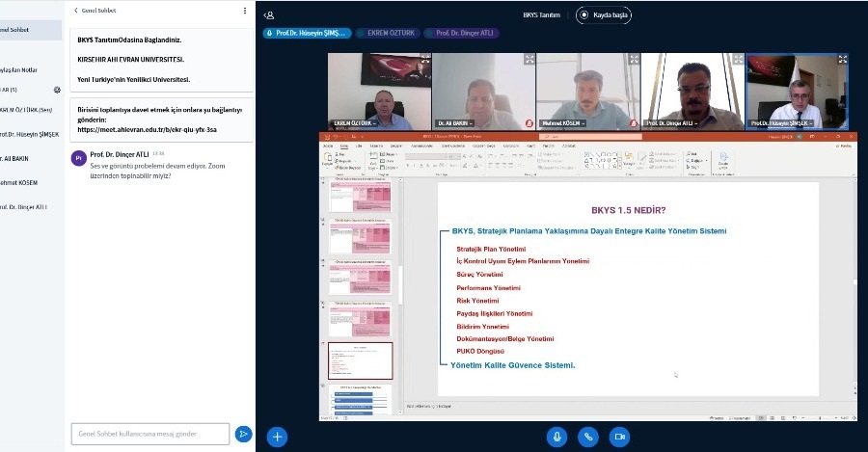868x452 pixels.
Task: Mute the microphone button
Action: 556,437
